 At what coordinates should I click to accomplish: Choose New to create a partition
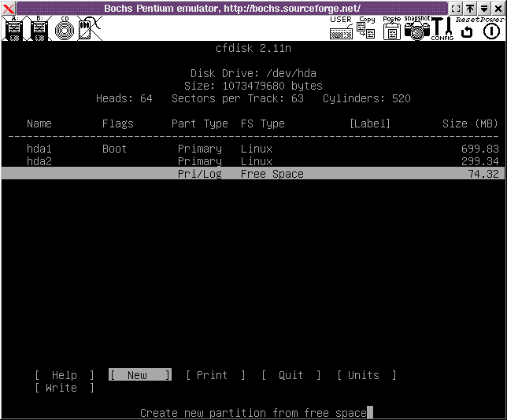coord(139,375)
